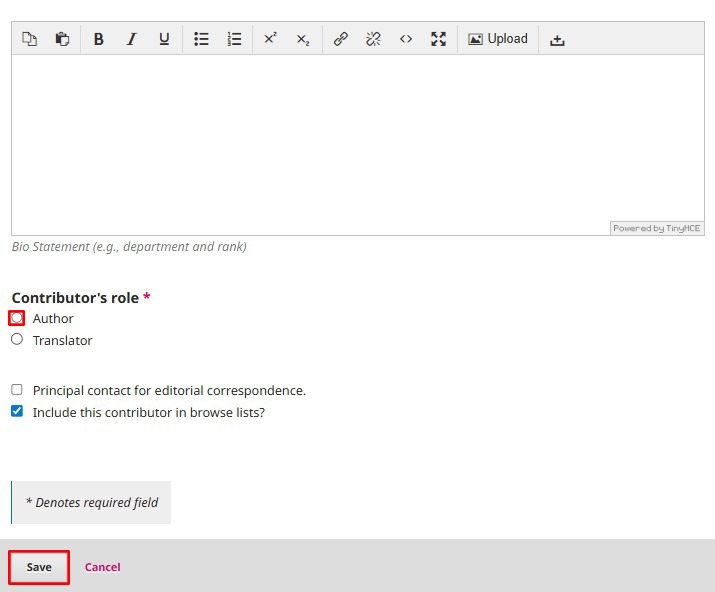
Task: Select the Translator role radio button
Action: (17, 339)
